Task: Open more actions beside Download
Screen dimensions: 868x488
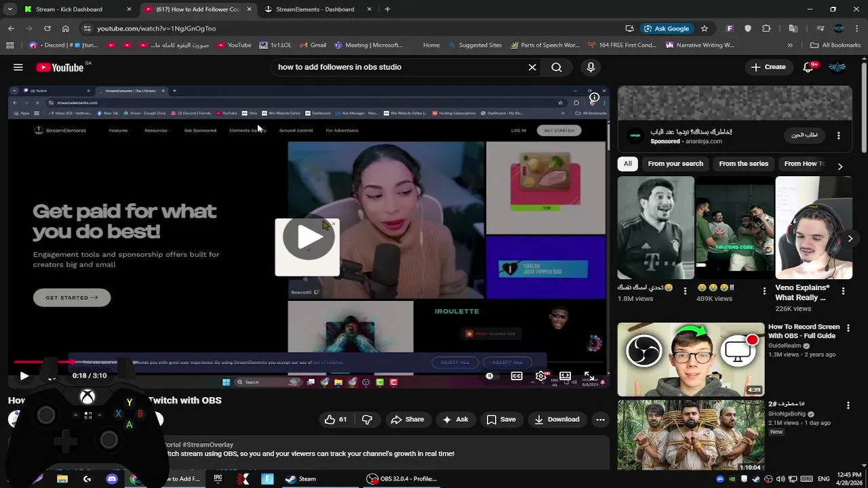Action: click(x=600, y=420)
